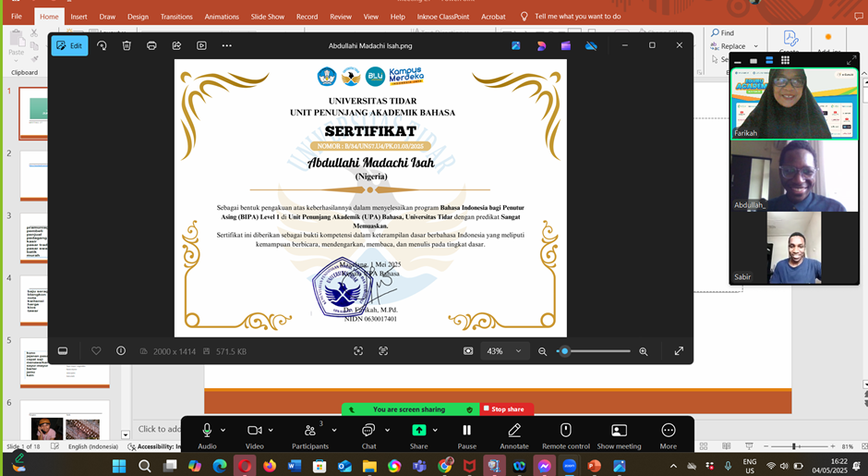Image resolution: width=868 pixels, height=476 pixels.
Task: Click the OneDrive sync-off cloud icon in Photos
Action: (x=591, y=46)
